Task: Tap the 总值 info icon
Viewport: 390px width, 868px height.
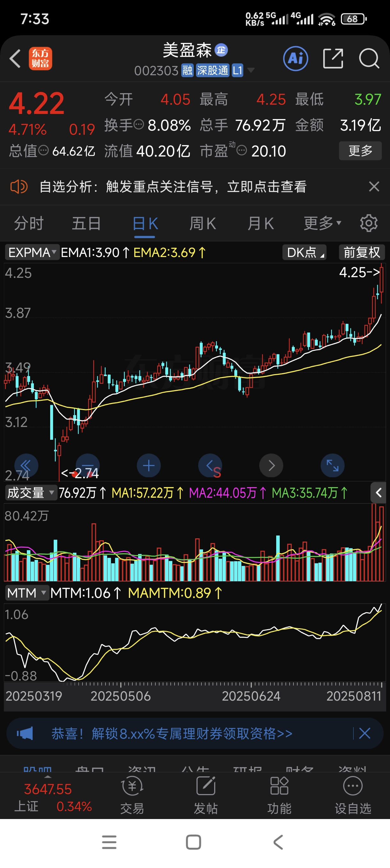Action: coord(43,150)
